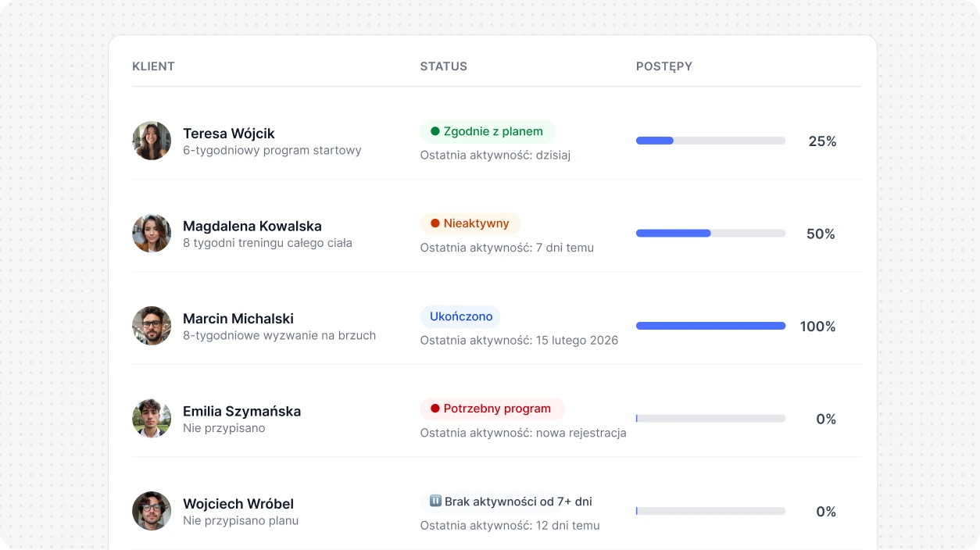This screenshot has height=550, width=980.
Task: Select client name Wojciech Wróbel
Action: [238, 504]
